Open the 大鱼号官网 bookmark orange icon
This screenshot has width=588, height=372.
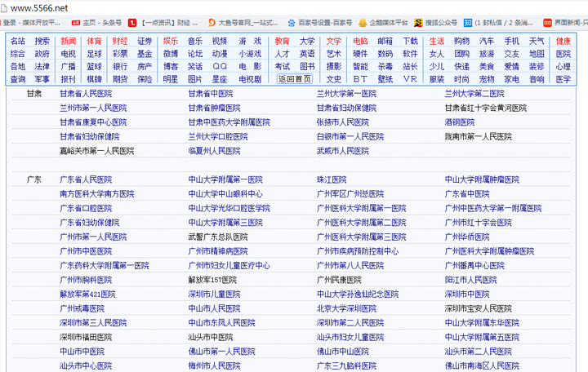tap(212, 23)
